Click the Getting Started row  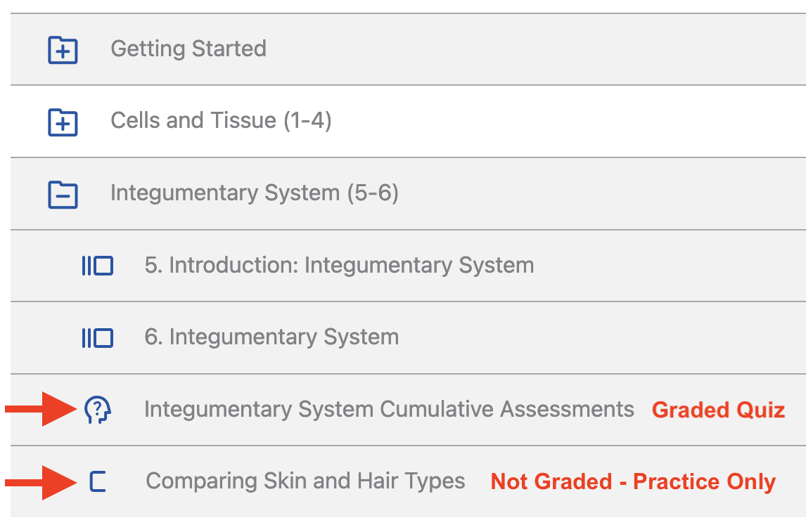coord(188,48)
